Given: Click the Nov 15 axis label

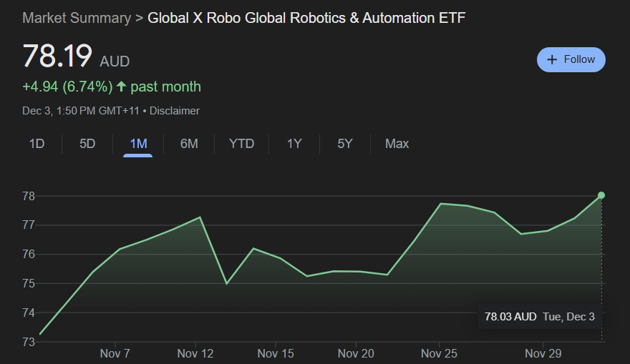Looking at the screenshot, I should coord(276,353).
